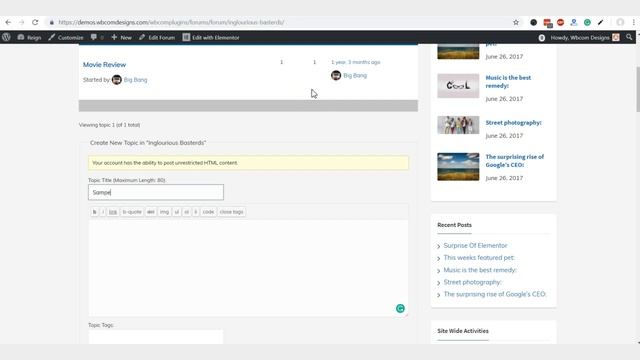Open Street photography in Recent Posts list
640x360 pixels.
tap(472, 282)
